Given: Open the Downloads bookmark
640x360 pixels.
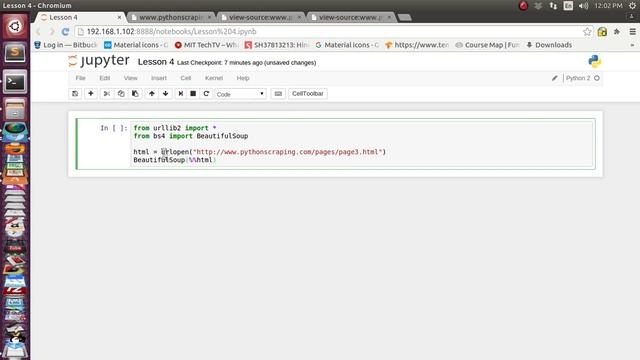Looking at the screenshot, I should tap(549, 45).
